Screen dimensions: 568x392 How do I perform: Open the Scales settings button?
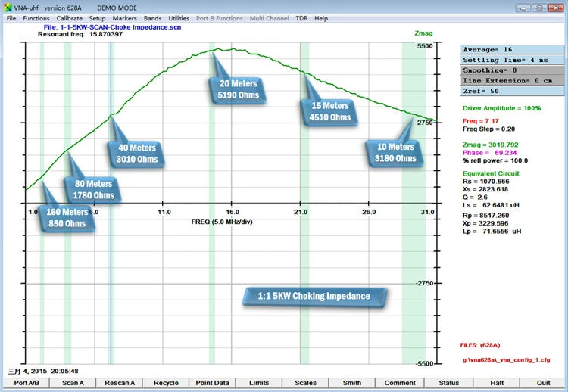pos(305,383)
